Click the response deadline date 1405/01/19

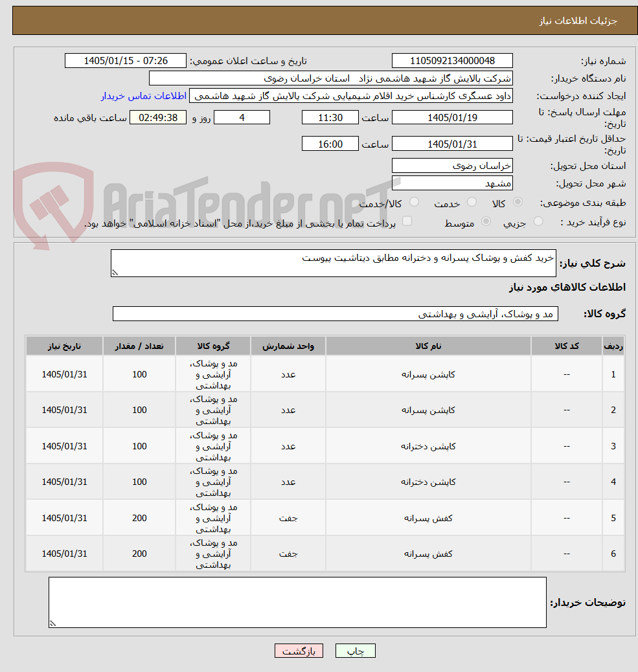(452, 117)
